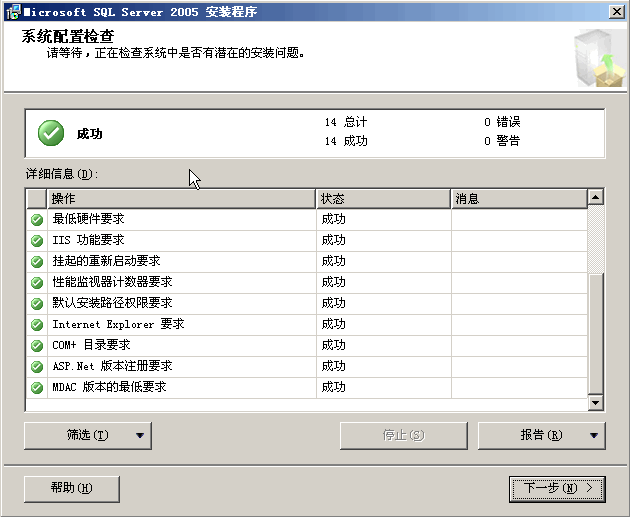The height and width of the screenshot is (517, 630).
Task: Click the 0 警告 summary count
Action: point(502,141)
